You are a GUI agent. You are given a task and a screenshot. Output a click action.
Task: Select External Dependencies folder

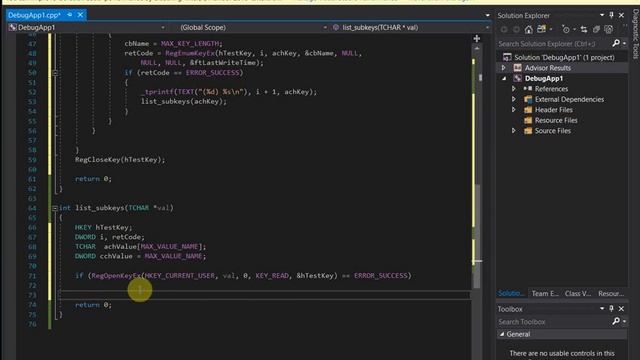pyautogui.click(x=569, y=100)
